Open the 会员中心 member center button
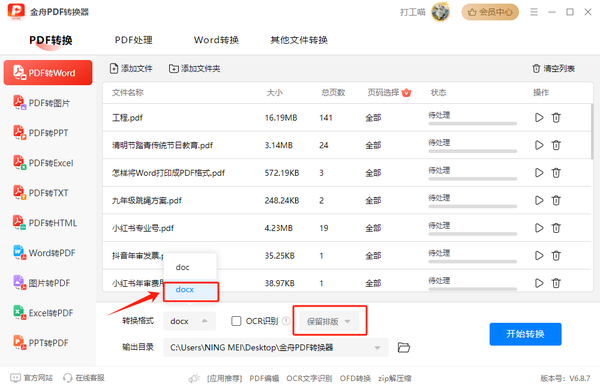 tap(490, 12)
